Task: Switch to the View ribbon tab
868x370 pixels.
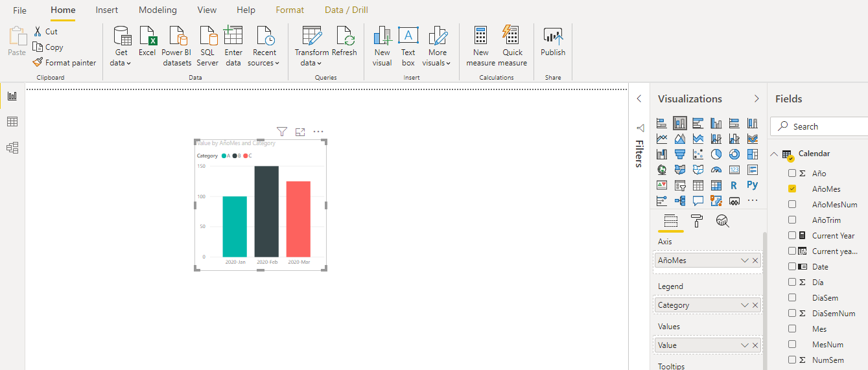Action: point(207,10)
